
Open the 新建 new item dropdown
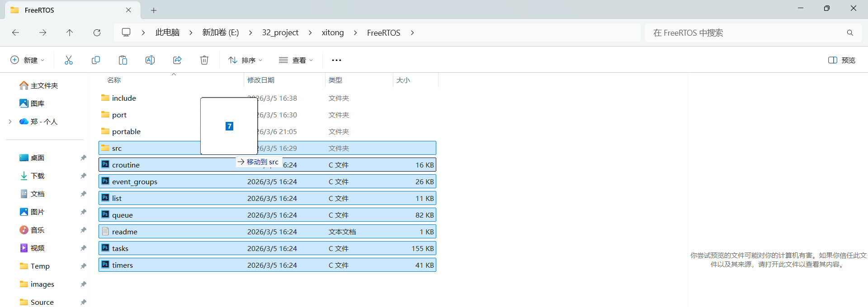[x=28, y=60]
